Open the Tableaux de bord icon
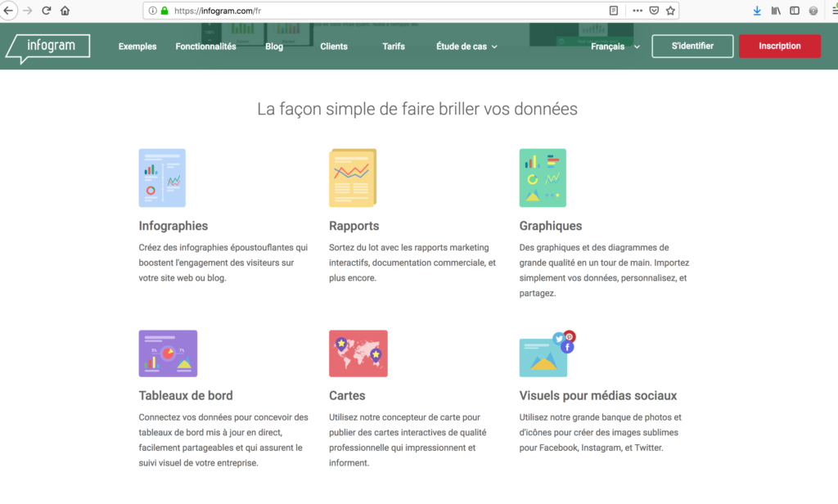 tap(168, 353)
